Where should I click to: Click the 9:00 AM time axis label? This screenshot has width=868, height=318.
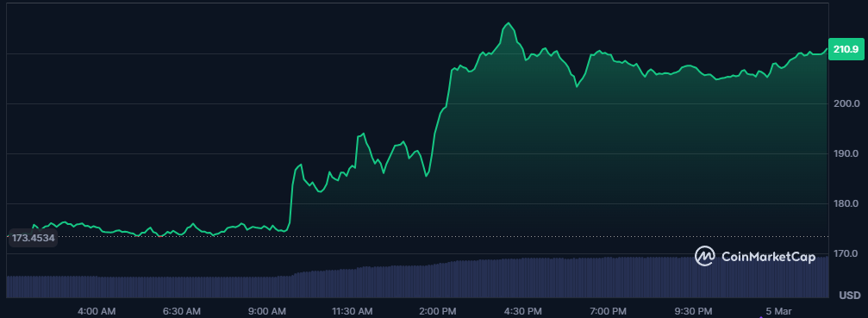point(268,311)
